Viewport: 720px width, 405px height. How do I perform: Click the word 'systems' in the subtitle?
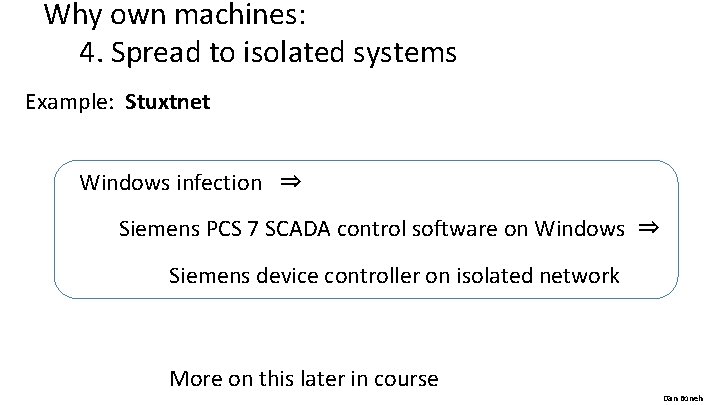point(405,54)
